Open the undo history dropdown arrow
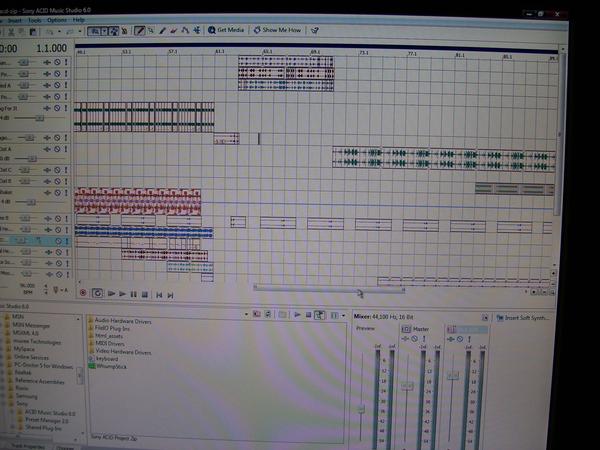Viewport: 600px width, 450px height. 59,32
